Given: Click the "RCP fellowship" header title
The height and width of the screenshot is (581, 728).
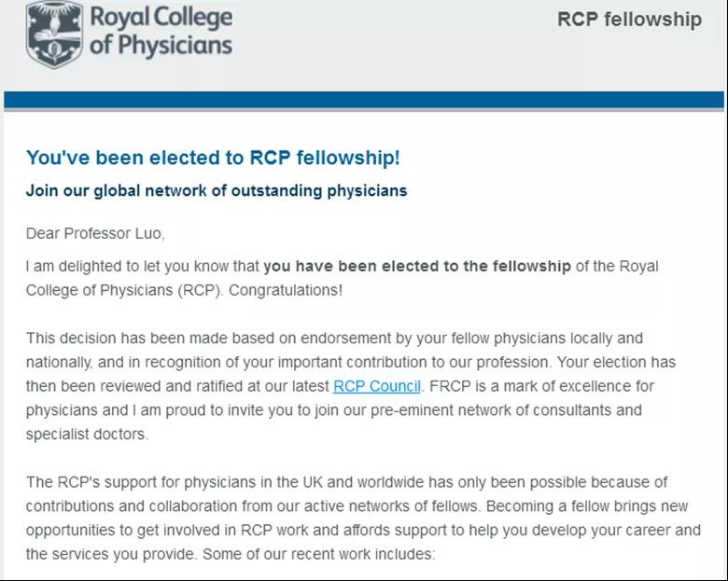Looking at the screenshot, I should pyautogui.click(x=629, y=20).
